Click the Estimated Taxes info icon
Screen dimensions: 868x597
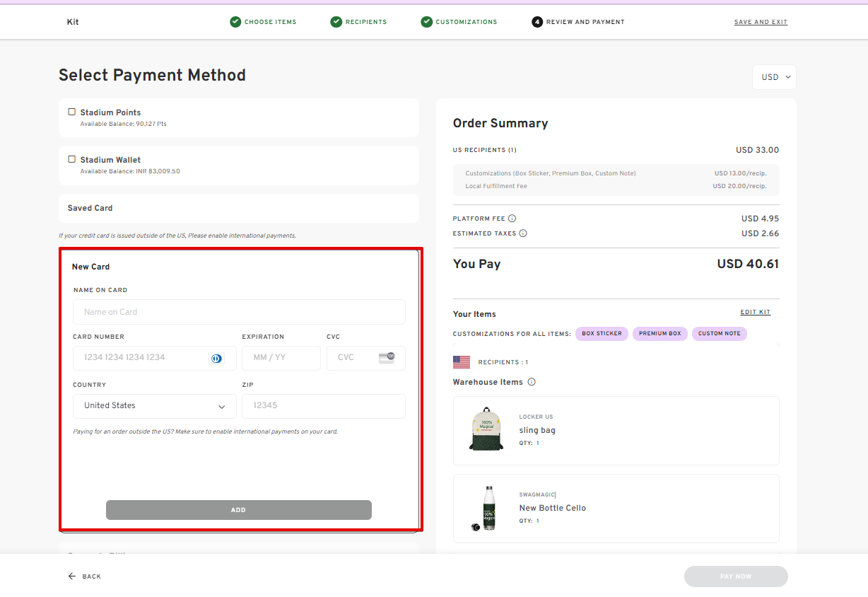coord(522,233)
